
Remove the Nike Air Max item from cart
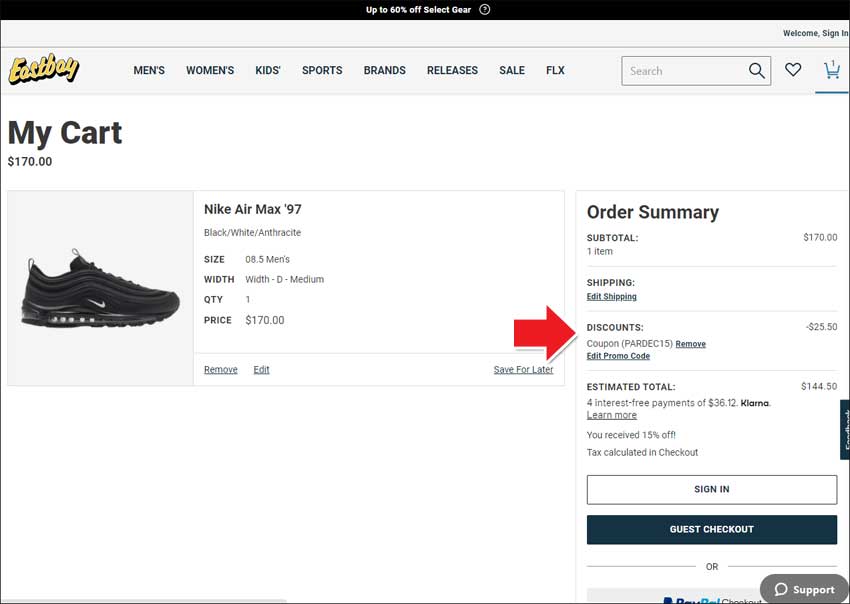pyautogui.click(x=221, y=370)
